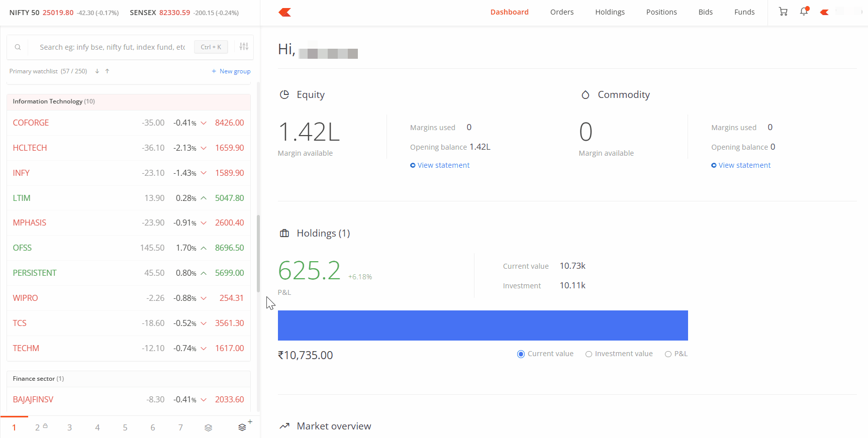
Task: Select the OFSS instrument row
Action: click(129, 248)
